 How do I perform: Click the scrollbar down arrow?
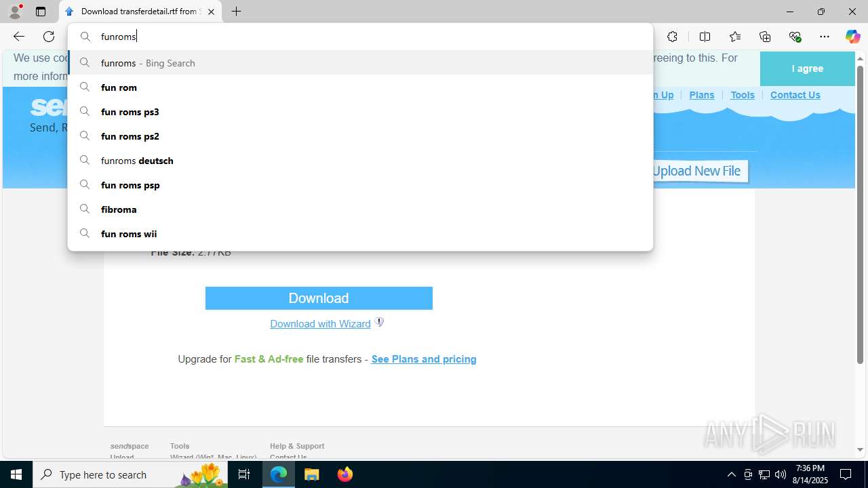tap(860, 449)
